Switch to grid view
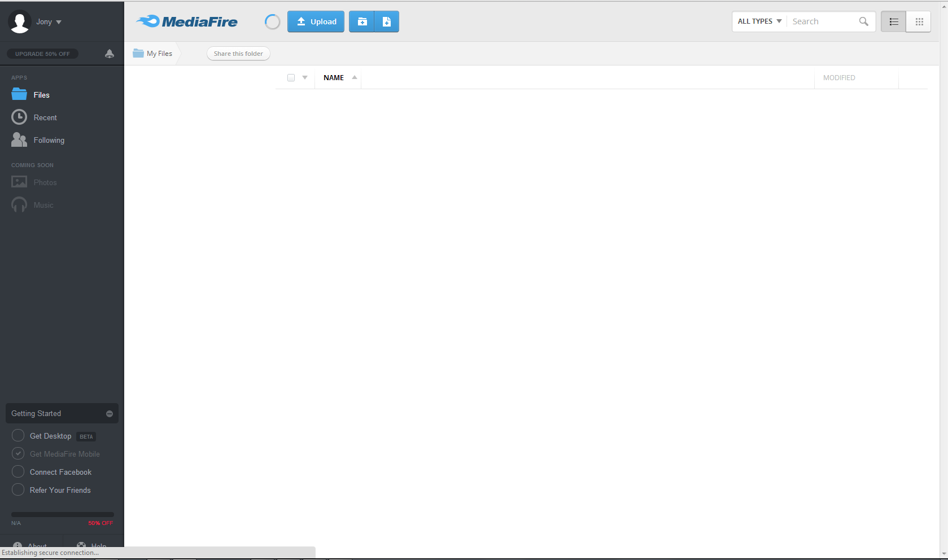This screenshot has height=560, width=948. pyautogui.click(x=919, y=21)
